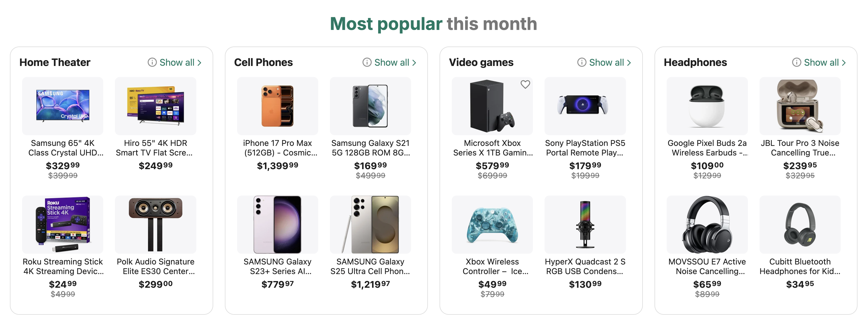Open info icon in Video games section
The width and height of the screenshot is (868, 329).
(x=581, y=62)
